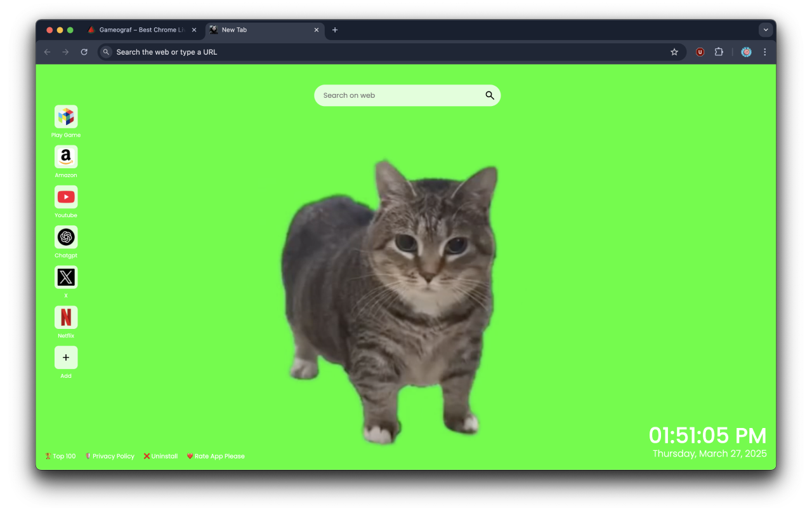
Task: Click the Rate App Please link
Action: [216, 456]
